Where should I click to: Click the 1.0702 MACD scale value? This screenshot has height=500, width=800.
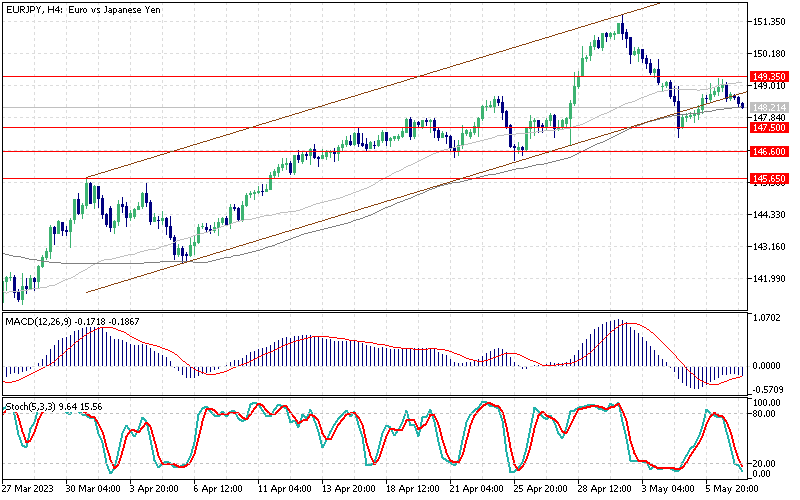pyautogui.click(x=767, y=317)
